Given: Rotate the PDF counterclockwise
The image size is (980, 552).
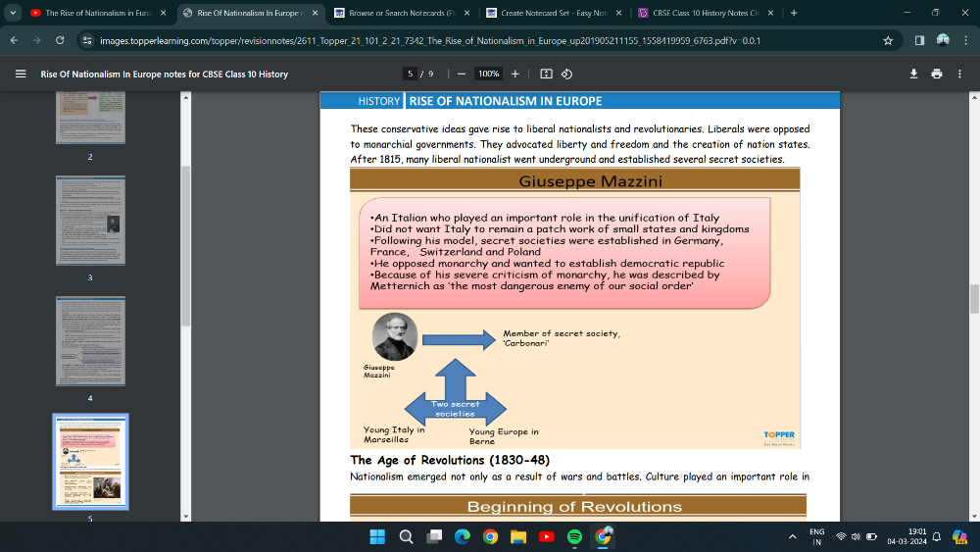Looking at the screenshot, I should coord(566,74).
